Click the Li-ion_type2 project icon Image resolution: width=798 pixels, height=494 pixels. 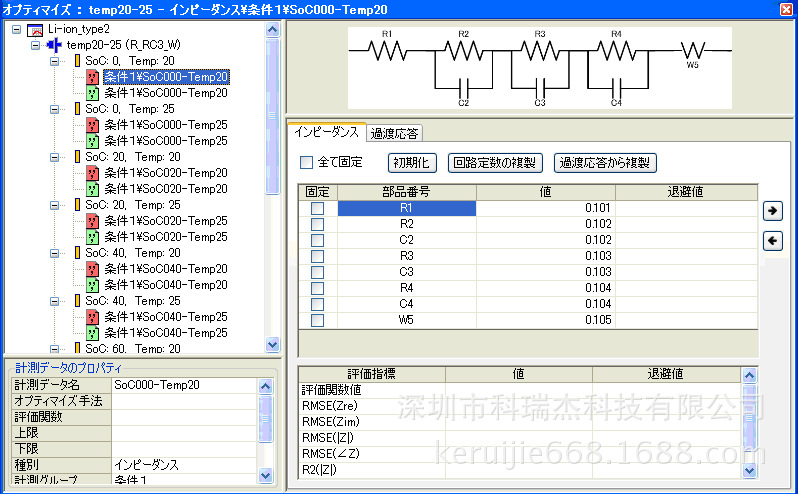[x=35, y=30]
